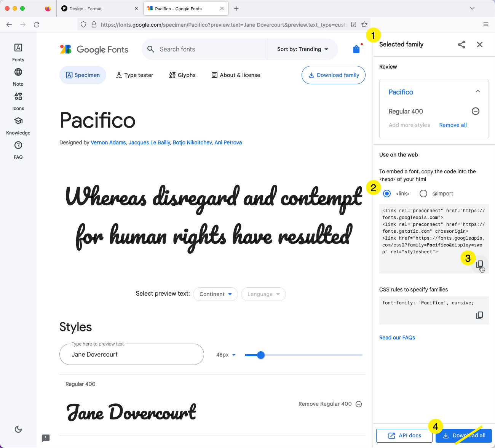The height and width of the screenshot is (448, 495).
Task: Open the Continent preview text dropdown
Action: pos(216,294)
